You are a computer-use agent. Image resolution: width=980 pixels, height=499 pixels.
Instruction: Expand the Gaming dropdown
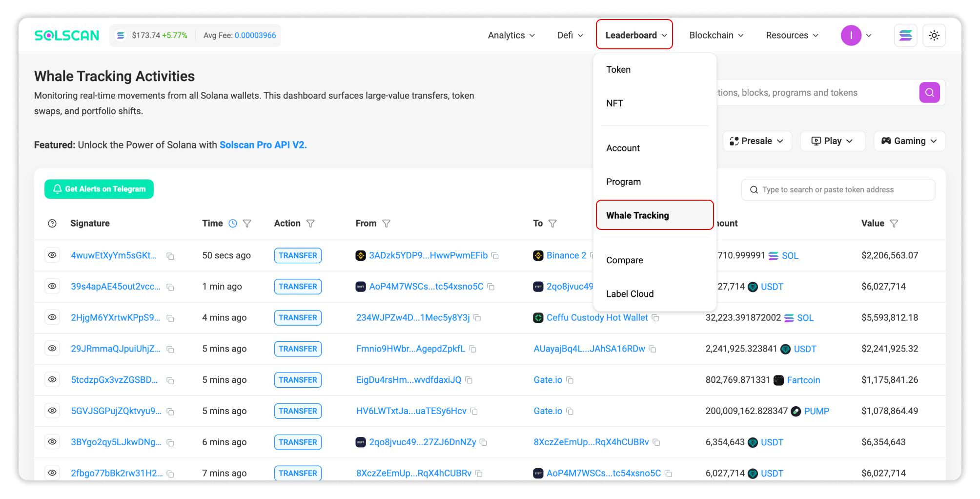[x=909, y=141]
